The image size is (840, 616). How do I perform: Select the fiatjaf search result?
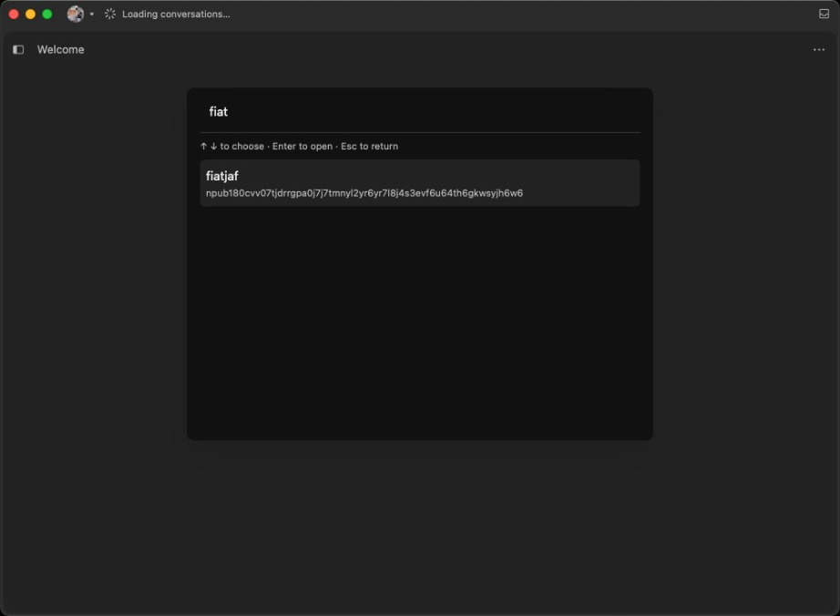point(419,183)
